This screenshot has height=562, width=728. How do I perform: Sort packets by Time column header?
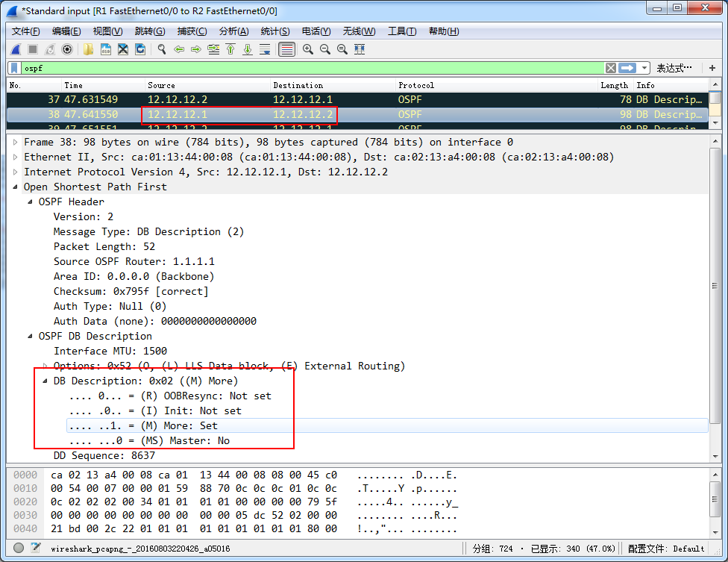pyautogui.click(x=103, y=86)
